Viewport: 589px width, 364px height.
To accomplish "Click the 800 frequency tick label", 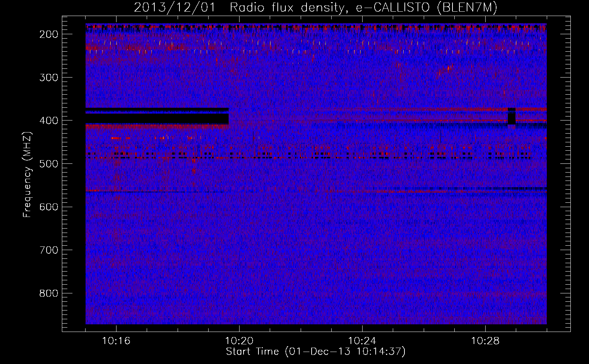I will 48,293.
